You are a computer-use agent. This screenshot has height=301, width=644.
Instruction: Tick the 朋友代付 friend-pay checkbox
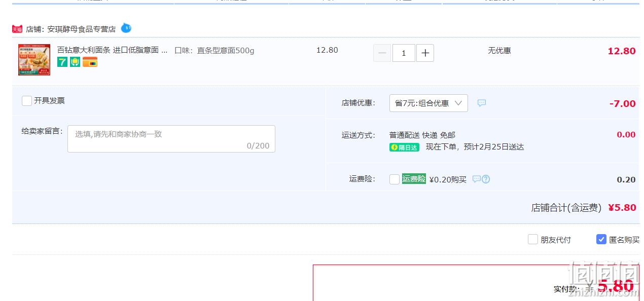pyautogui.click(x=532, y=239)
